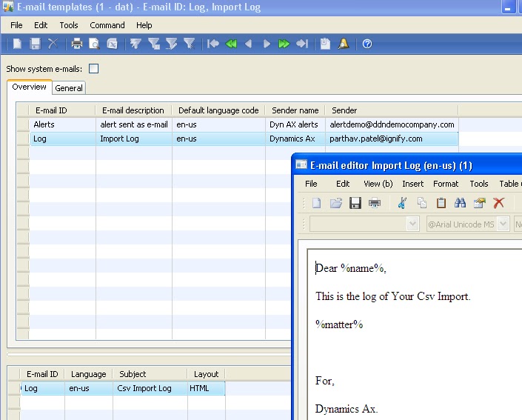Click Print icon in E-mail editor
The height and width of the screenshot is (420, 522).
pyautogui.click(x=375, y=203)
